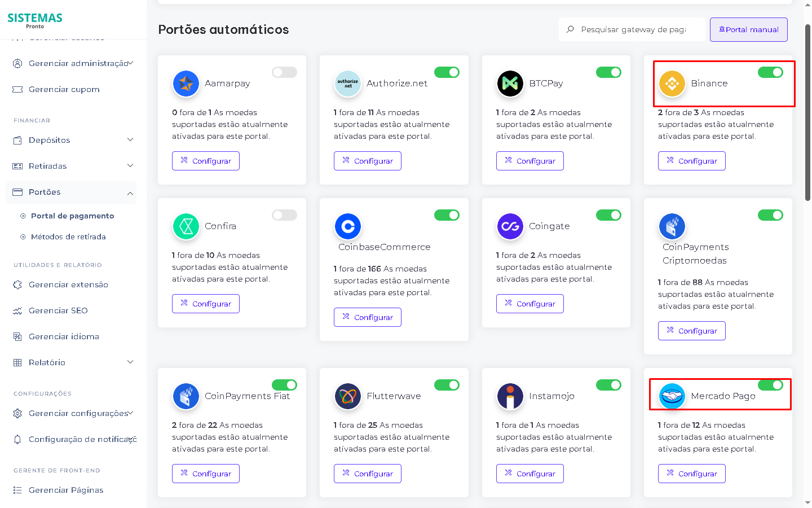812x508 pixels.
Task: Expand the Retiradas menu chevron
Action: (130, 166)
